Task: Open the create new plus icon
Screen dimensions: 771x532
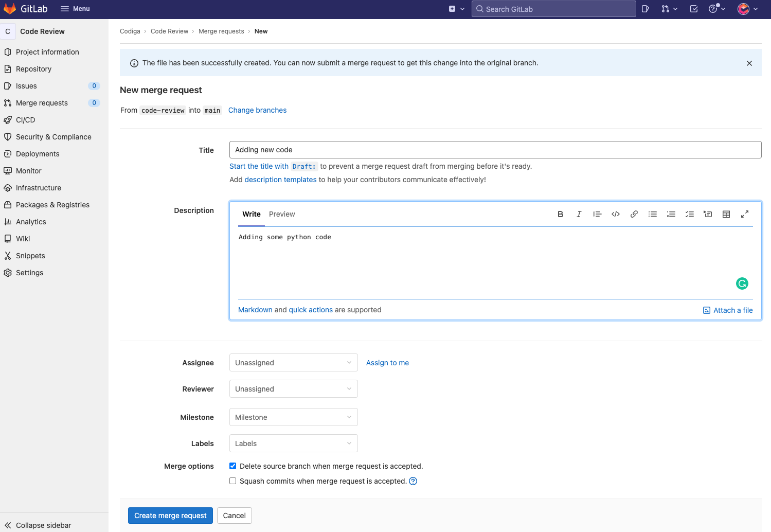Action: [456, 9]
